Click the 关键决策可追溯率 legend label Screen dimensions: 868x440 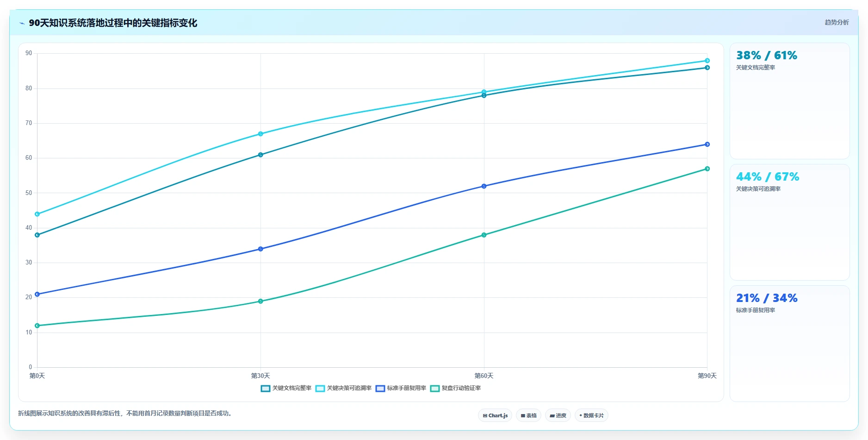coord(349,388)
